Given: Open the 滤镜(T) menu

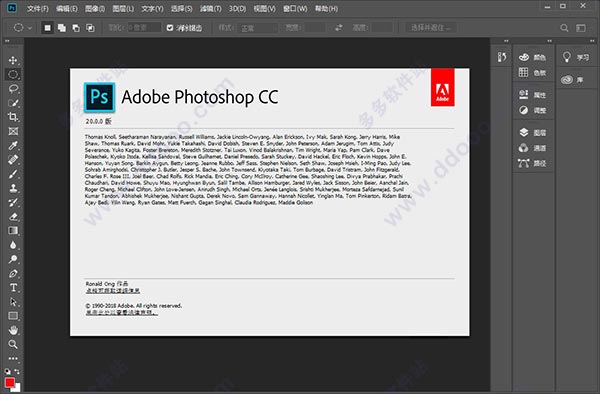Looking at the screenshot, I should coord(210,8).
